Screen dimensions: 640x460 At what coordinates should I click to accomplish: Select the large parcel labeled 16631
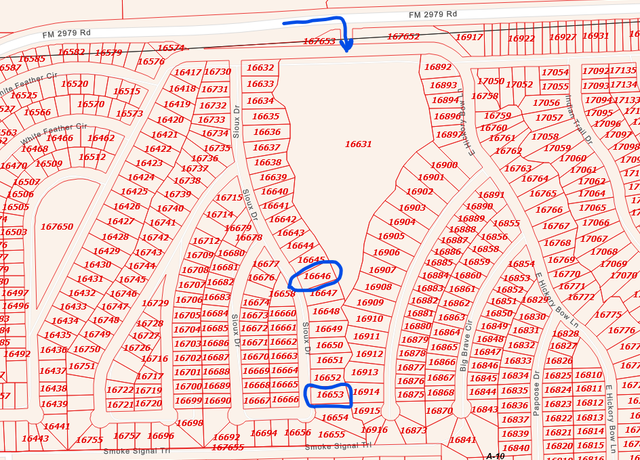(x=358, y=144)
